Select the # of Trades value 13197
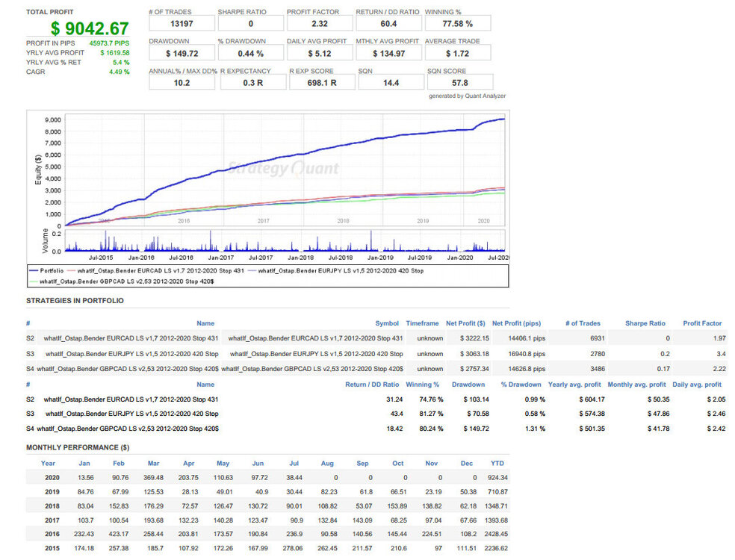The height and width of the screenshot is (560, 735). (x=182, y=23)
